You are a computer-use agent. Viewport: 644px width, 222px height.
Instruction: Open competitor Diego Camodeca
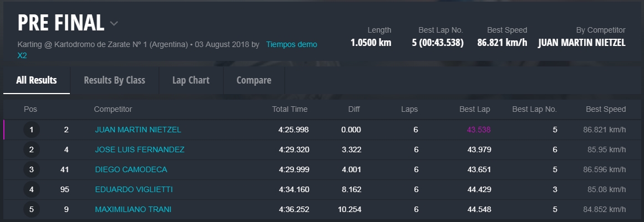point(131,170)
